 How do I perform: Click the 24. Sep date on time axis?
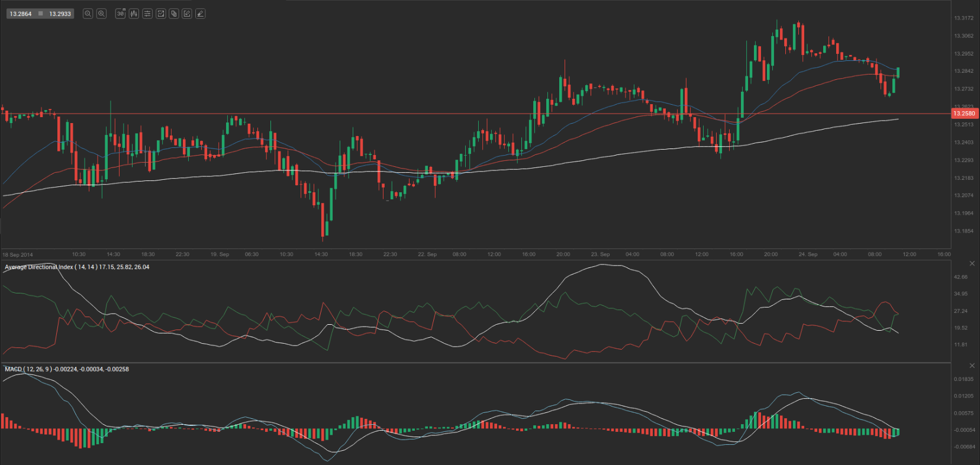[x=808, y=254]
